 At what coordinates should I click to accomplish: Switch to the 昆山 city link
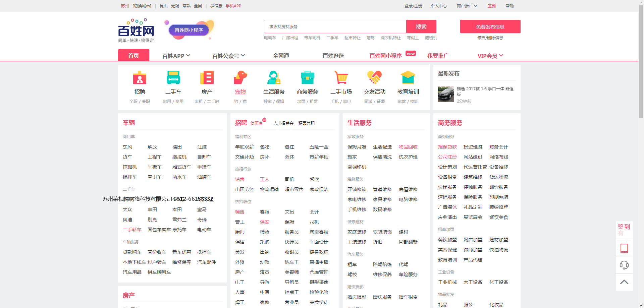pos(164,6)
